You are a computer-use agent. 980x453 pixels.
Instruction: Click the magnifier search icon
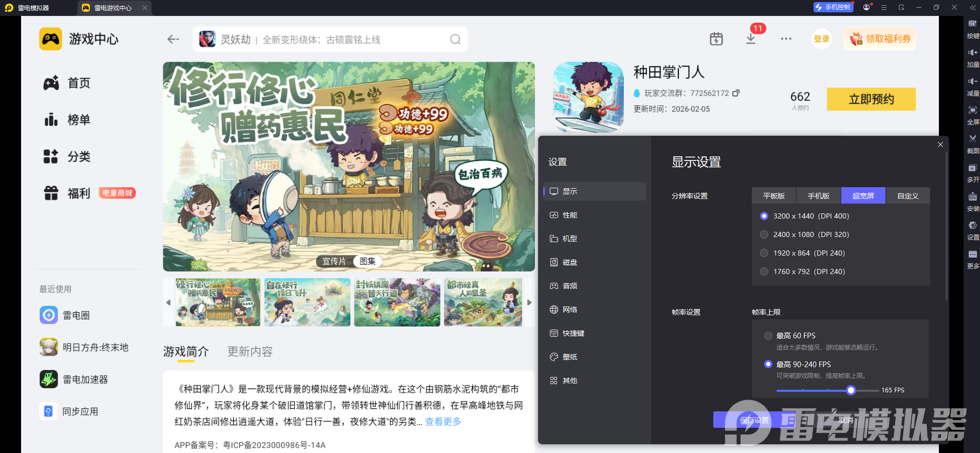tap(455, 40)
